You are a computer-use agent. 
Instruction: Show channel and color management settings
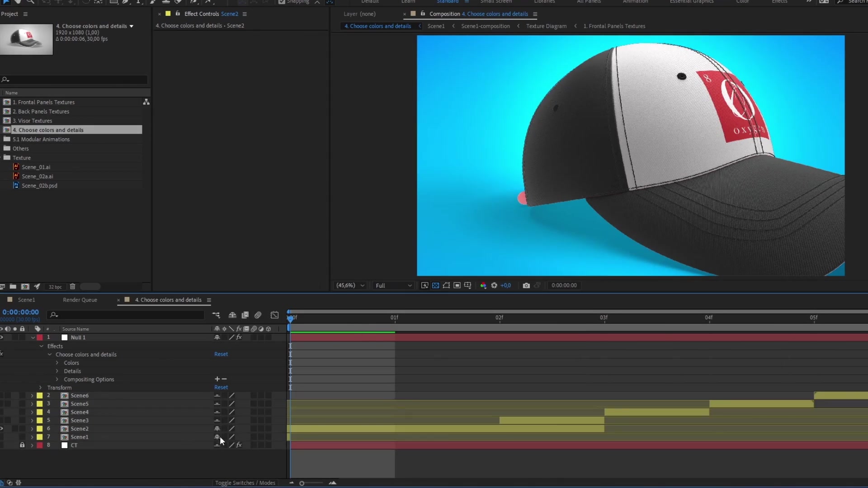point(483,285)
